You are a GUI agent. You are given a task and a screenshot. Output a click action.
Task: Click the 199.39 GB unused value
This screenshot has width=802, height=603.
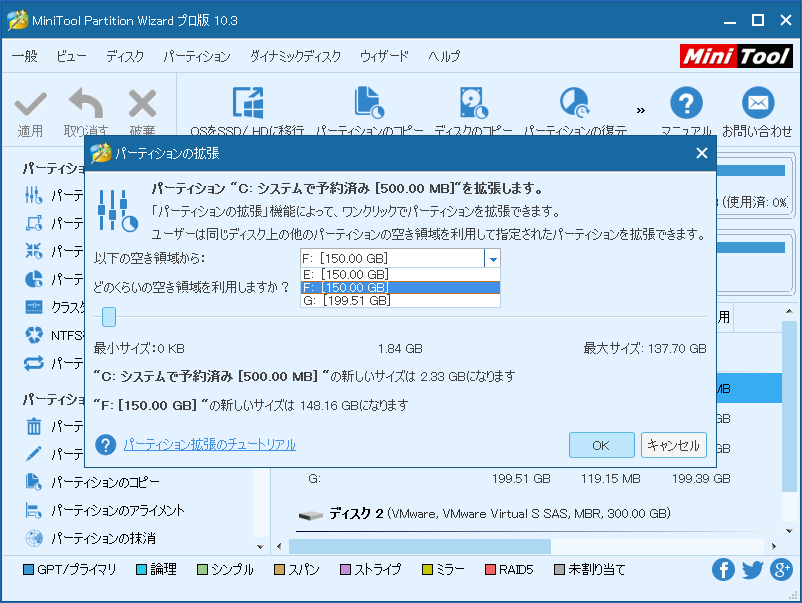point(701,479)
